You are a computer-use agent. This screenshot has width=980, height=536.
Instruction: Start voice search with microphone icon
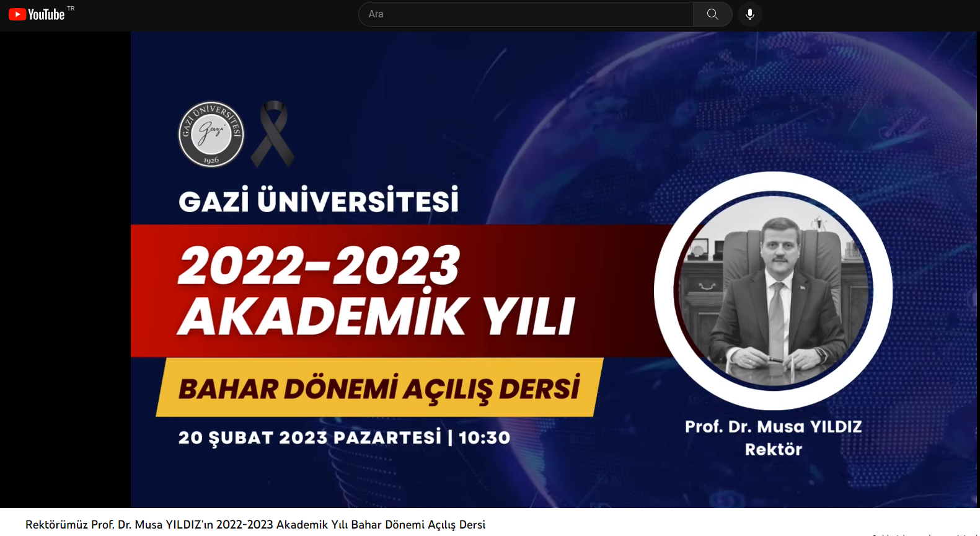pos(750,14)
